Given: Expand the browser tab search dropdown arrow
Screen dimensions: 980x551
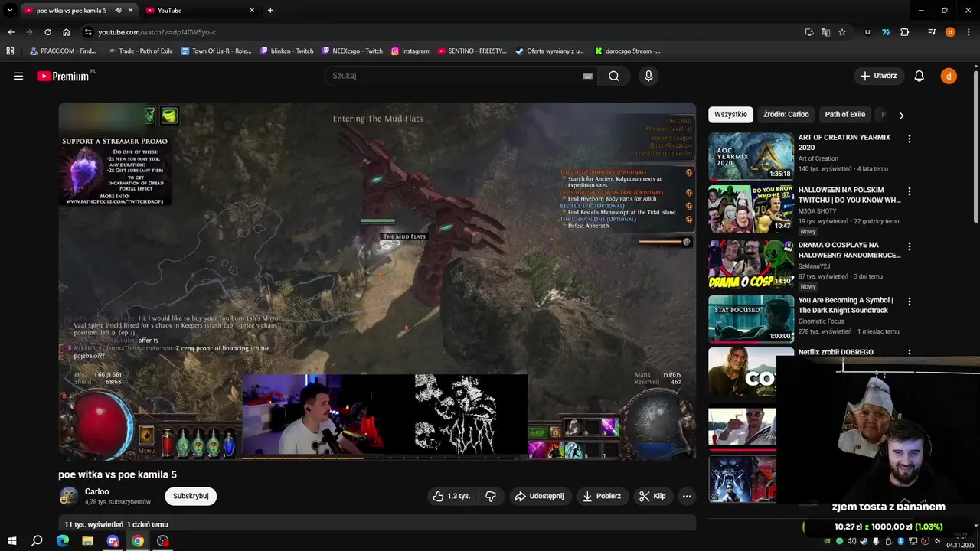Looking at the screenshot, I should coord(11,11).
